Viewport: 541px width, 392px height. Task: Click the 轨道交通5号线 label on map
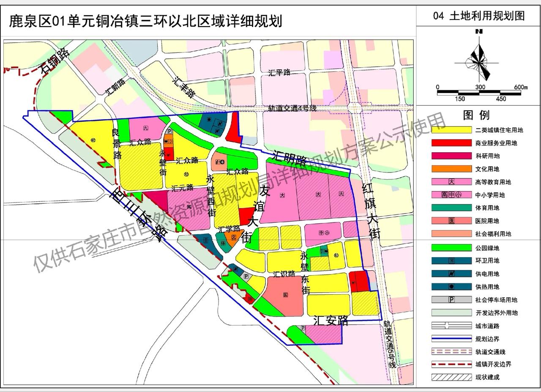[x=390, y=344]
